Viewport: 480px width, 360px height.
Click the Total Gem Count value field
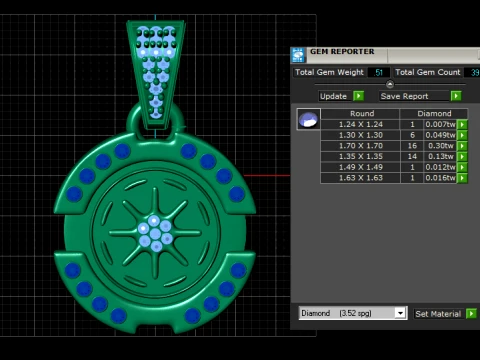tap(473, 72)
